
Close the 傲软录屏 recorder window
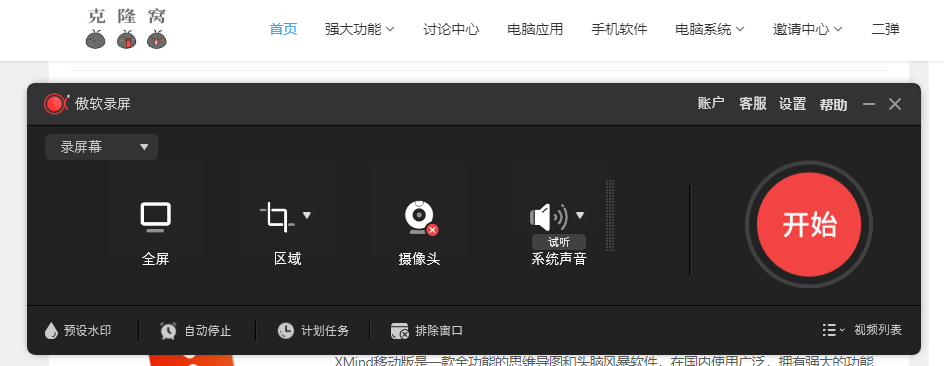(895, 104)
